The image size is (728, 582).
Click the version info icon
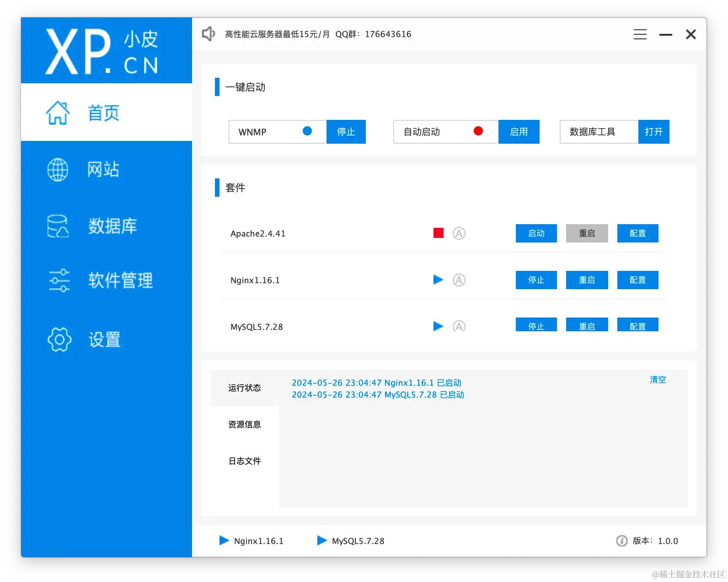[622, 541]
